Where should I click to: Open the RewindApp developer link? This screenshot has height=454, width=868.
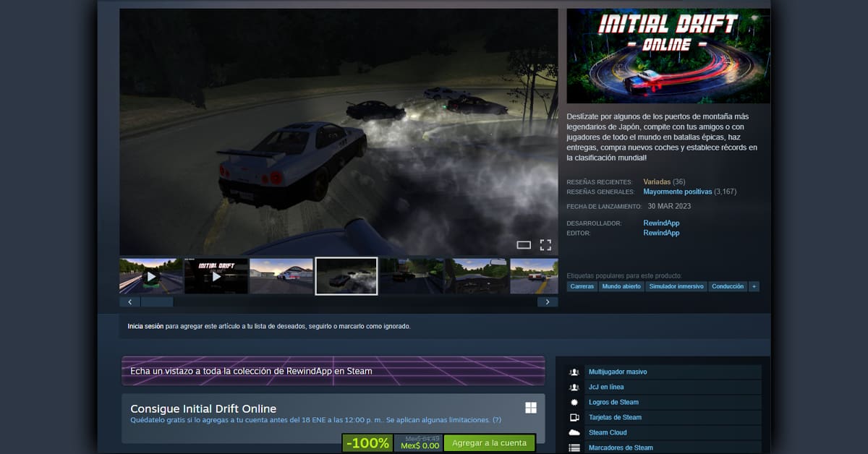click(661, 223)
